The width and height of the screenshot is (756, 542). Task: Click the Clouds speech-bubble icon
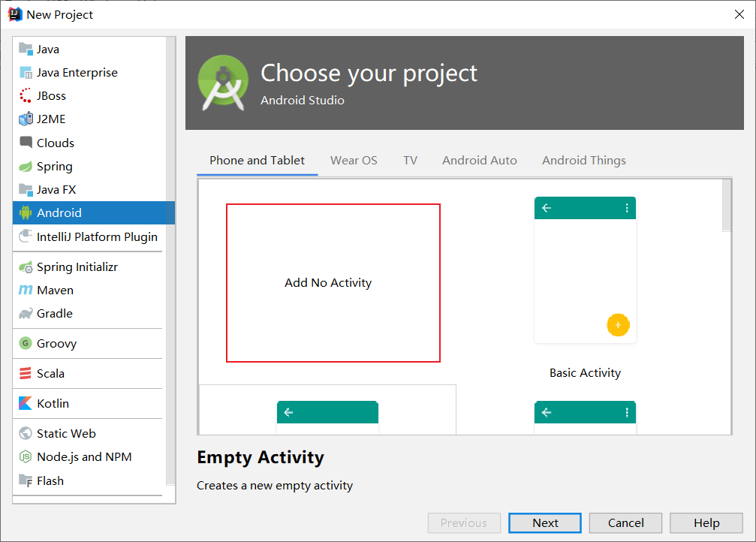26,142
